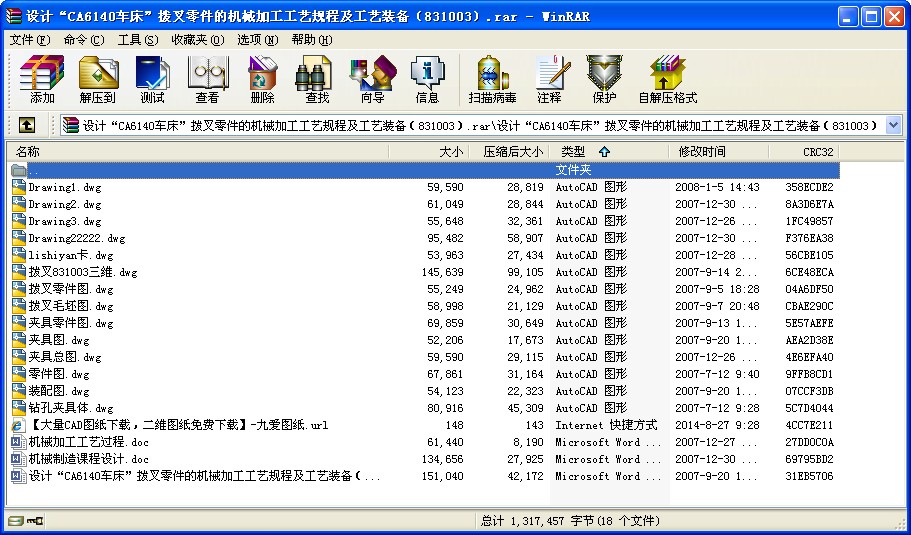Click the drive icon in status bar
This screenshot has height=535, width=911.
click(x=14, y=521)
